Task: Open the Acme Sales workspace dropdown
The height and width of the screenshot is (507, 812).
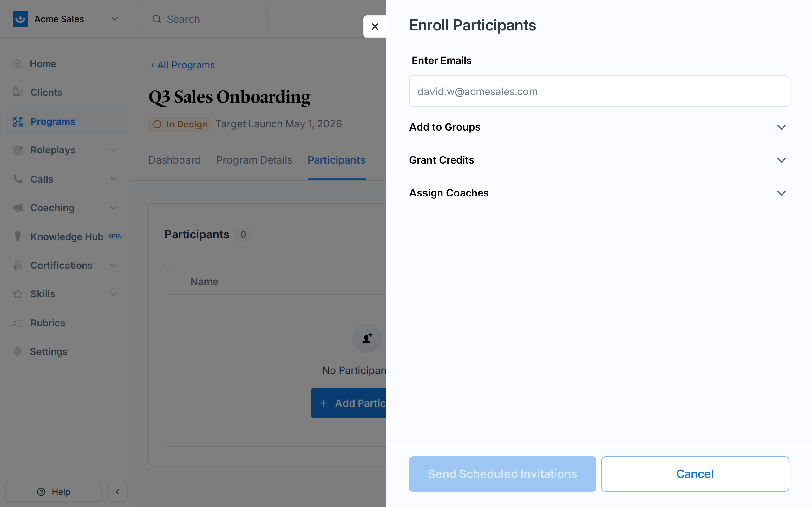Action: pos(115,19)
